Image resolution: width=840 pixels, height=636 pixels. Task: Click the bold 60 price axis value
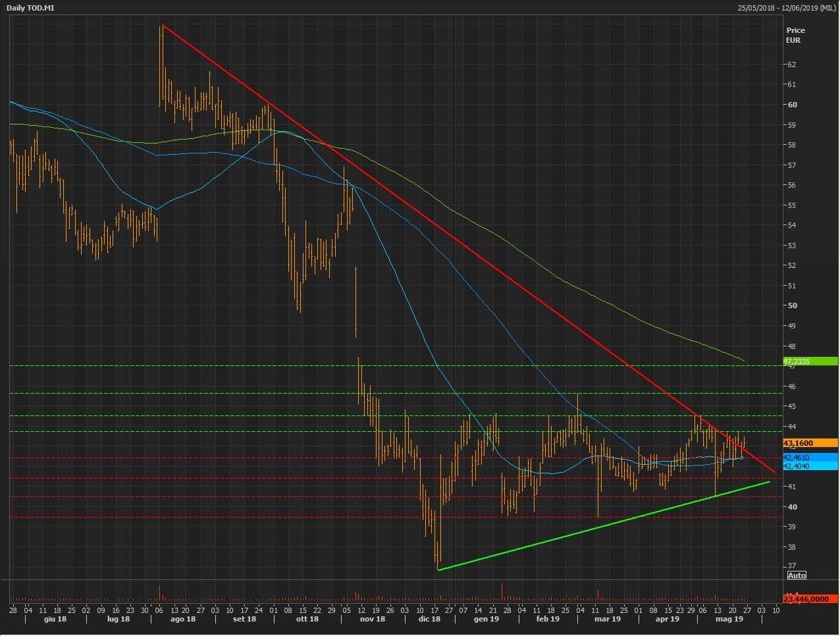pyautogui.click(x=792, y=105)
